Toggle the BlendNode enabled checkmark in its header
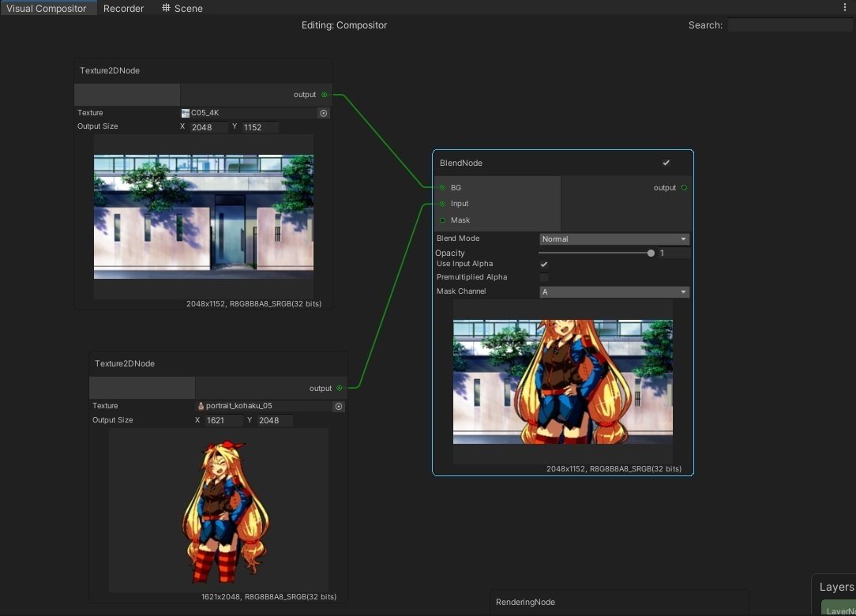Screen dimensions: 856x616 click(666, 163)
